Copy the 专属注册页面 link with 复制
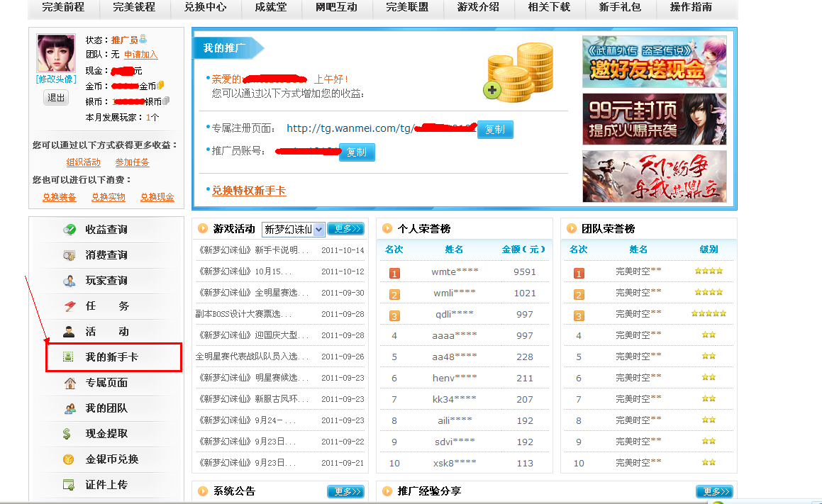The width and height of the screenshot is (822, 504). (x=495, y=129)
